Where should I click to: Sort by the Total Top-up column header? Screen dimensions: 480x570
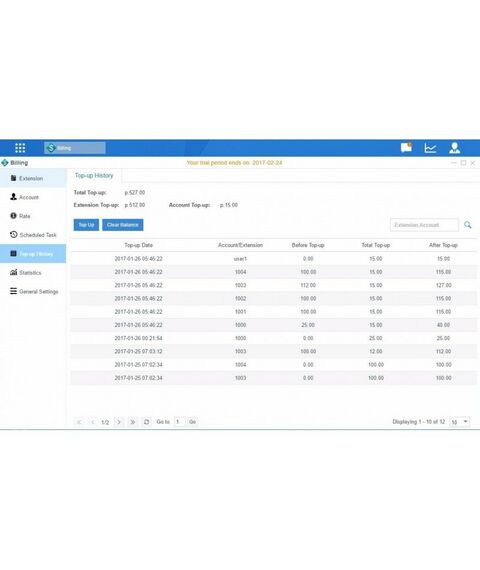point(376,245)
